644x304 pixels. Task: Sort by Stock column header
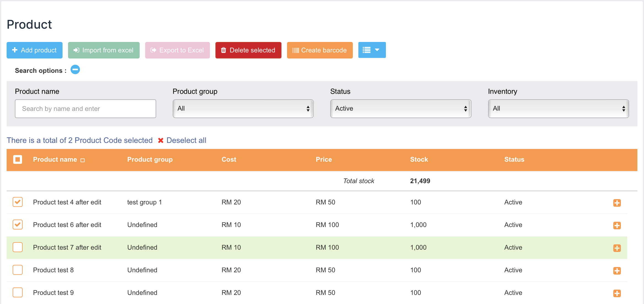pos(419,159)
